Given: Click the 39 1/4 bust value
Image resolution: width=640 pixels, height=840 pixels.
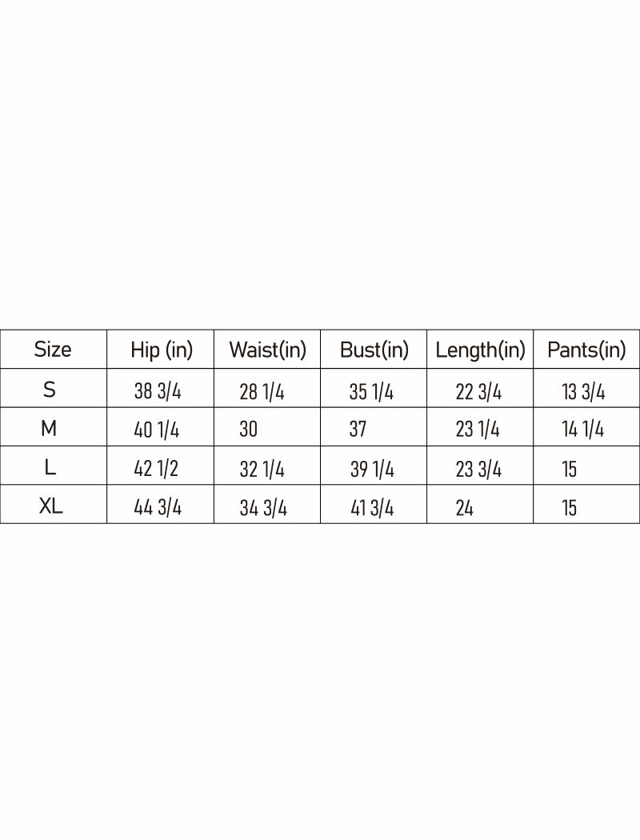Looking at the screenshot, I should (x=372, y=469).
